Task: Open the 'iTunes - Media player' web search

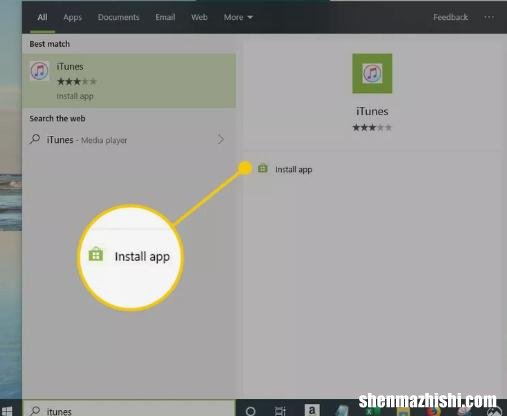Action: tap(129, 140)
